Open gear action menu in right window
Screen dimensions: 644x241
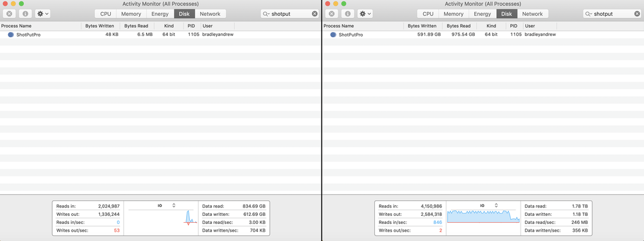[x=365, y=14]
